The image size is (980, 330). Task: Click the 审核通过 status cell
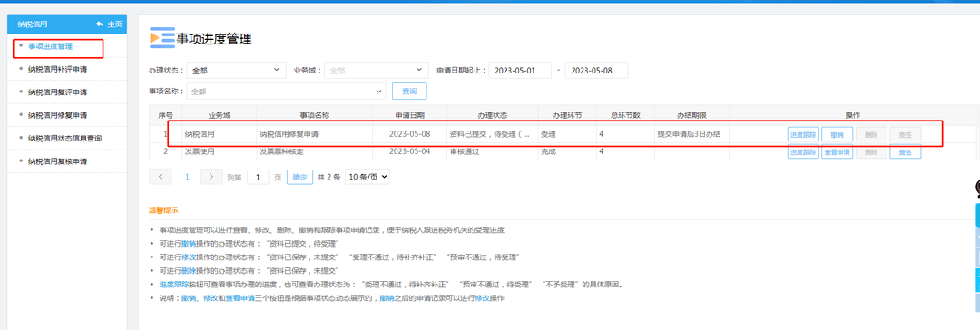click(x=493, y=151)
